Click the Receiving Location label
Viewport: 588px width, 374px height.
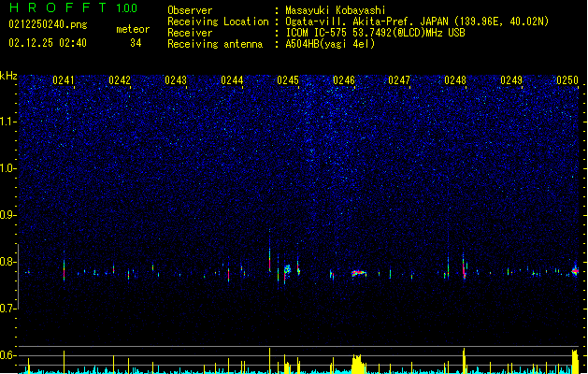coord(218,22)
